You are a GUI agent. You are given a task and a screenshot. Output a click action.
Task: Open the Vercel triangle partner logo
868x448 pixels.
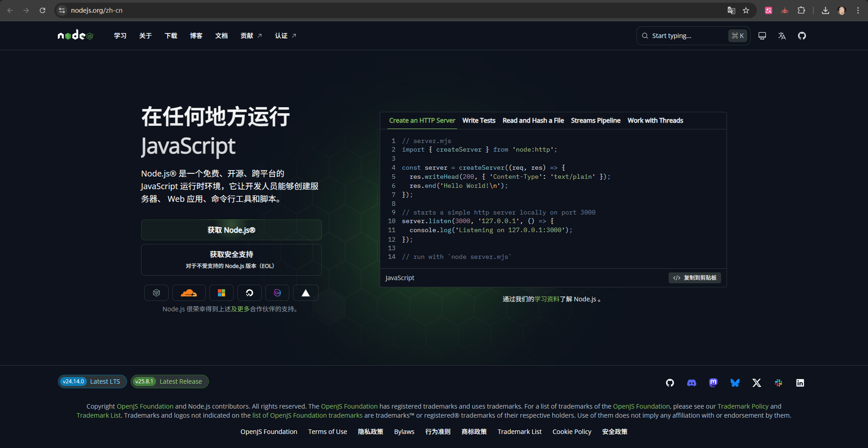[306, 293]
